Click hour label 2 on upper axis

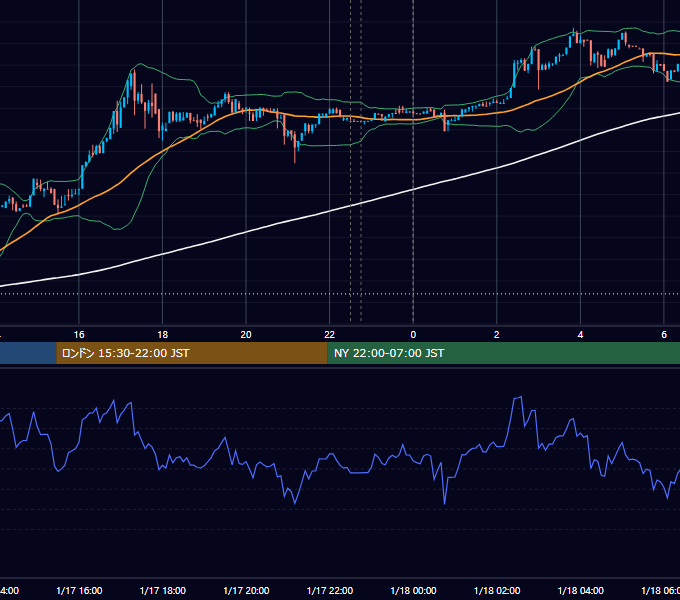[497, 334]
